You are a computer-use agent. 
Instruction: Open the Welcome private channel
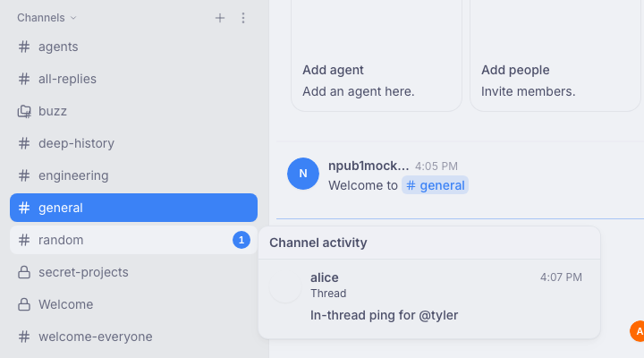[x=133, y=304]
